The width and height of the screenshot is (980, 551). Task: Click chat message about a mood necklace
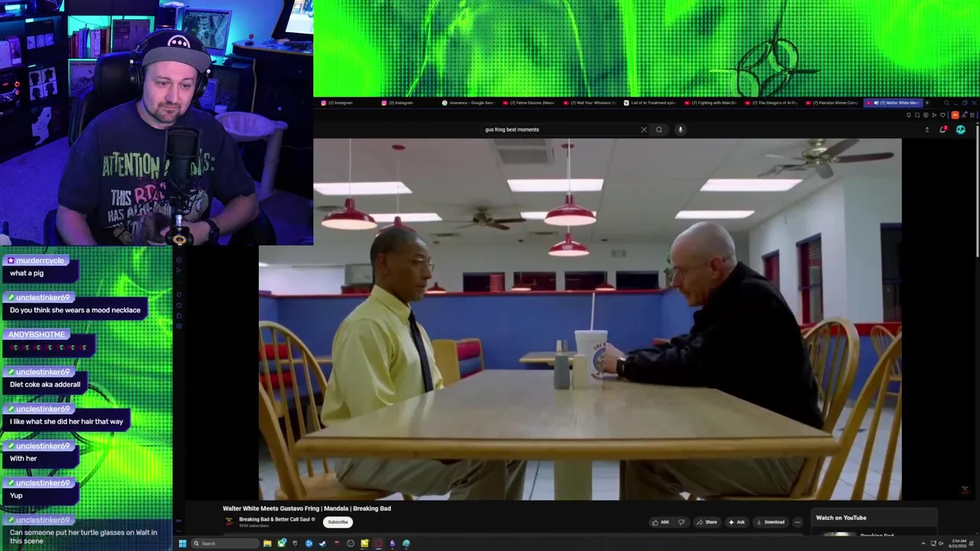coord(75,310)
